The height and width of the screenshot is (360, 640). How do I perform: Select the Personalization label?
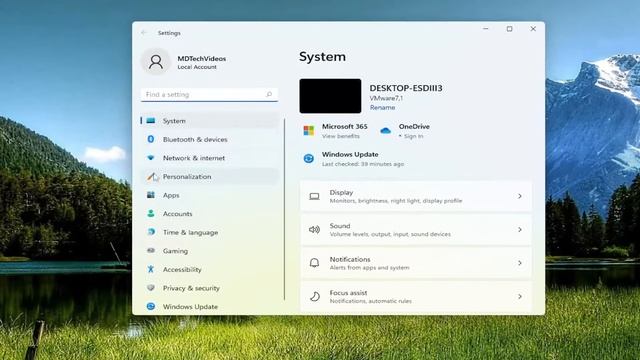tap(187, 177)
